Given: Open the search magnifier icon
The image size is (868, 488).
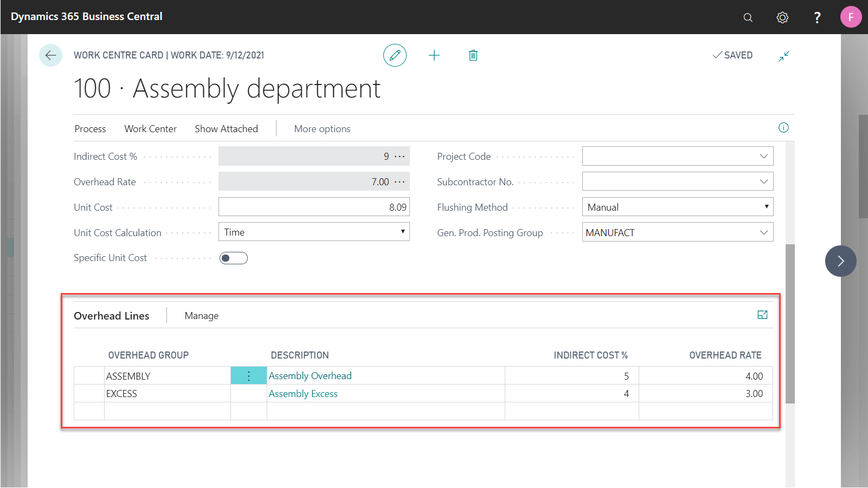Looking at the screenshot, I should tap(748, 17).
